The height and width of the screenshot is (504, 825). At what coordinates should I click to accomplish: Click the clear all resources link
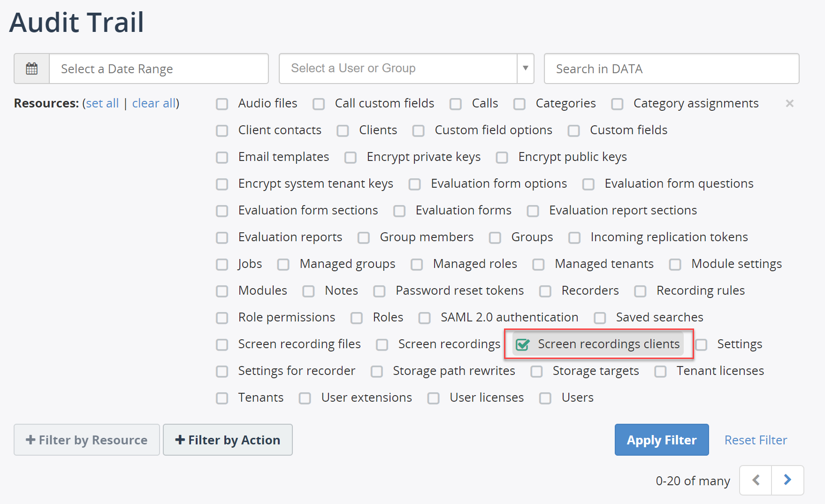coord(154,103)
